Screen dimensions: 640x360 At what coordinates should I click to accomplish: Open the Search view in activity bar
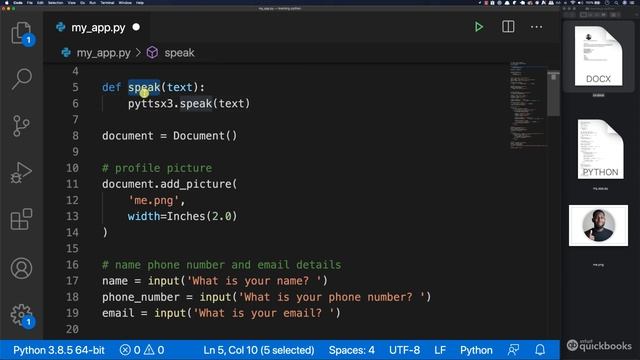[x=21, y=79]
